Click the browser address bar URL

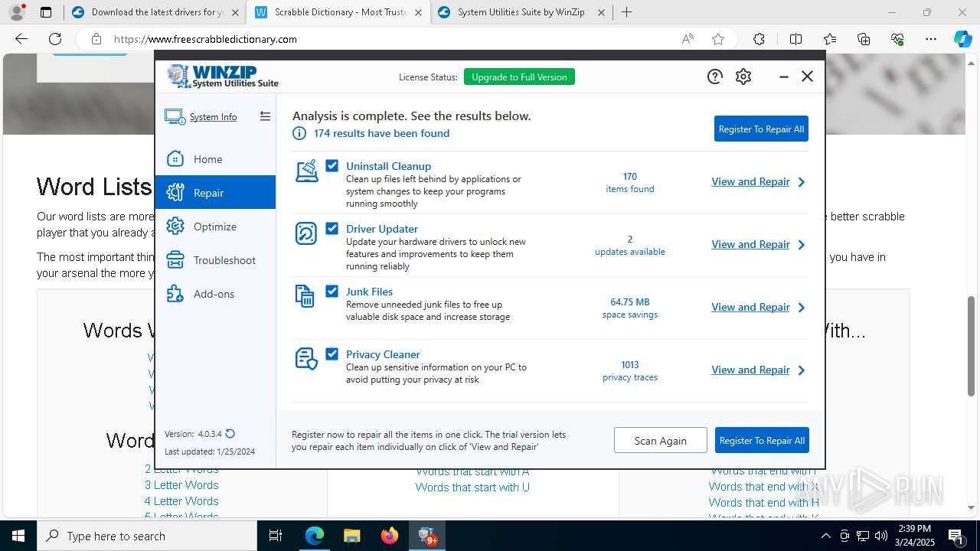point(205,39)
